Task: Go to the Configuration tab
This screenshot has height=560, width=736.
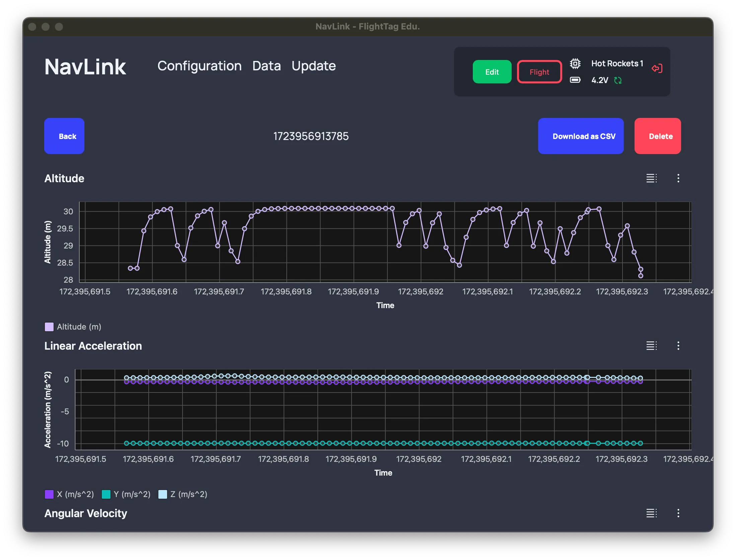Action: tap(200, 66)
